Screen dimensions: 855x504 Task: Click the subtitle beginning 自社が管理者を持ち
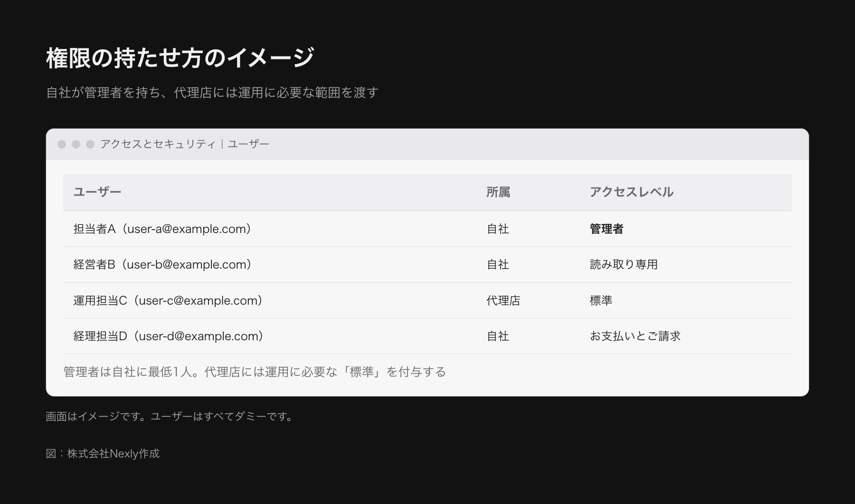pyautogui.click(x=212, y=92)
